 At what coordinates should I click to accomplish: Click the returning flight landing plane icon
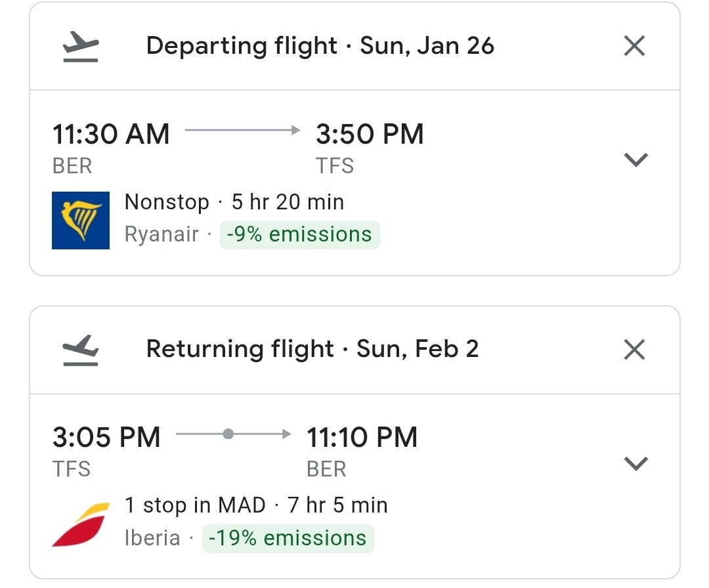pos(81,350)
